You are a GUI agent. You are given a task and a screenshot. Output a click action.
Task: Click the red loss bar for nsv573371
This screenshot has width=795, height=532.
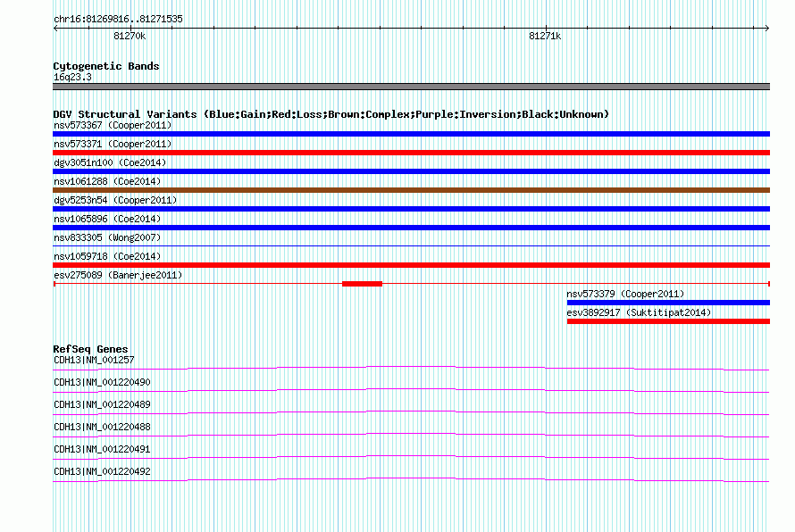click(411, 153)
